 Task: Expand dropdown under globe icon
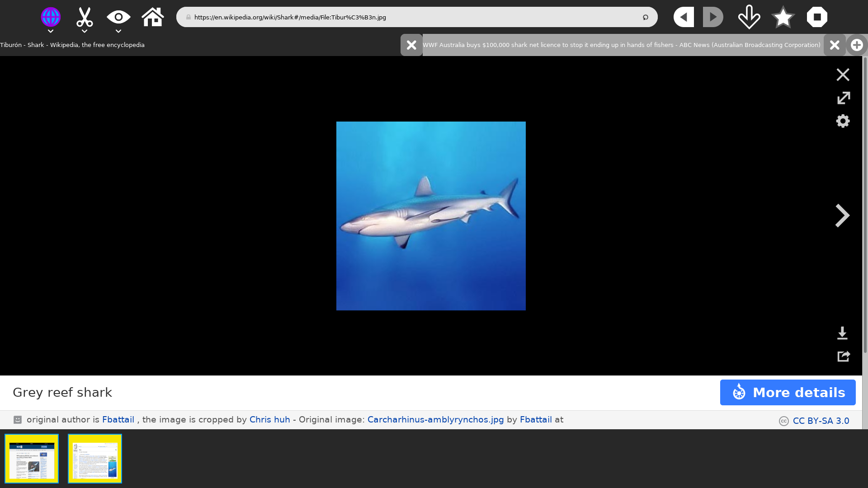(x=51, y=31)
